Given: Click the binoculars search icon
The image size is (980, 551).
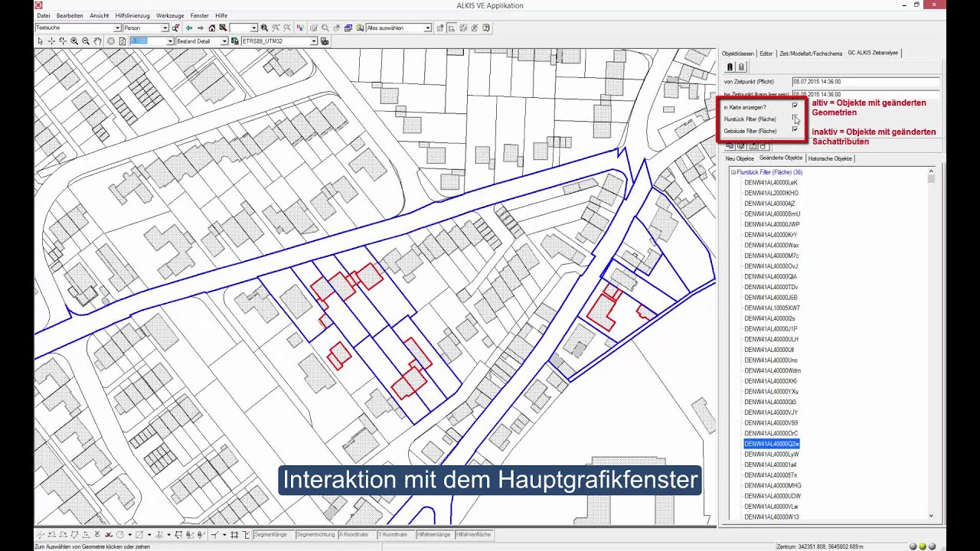Looking at the screenshot, I should [x=264, y=28].
